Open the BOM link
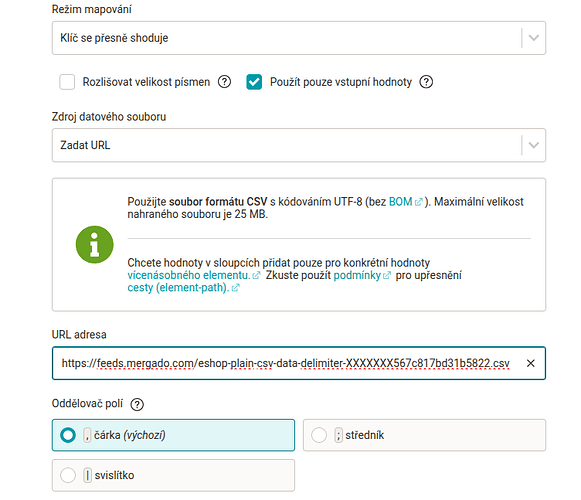The width and height of the screenshot is (581, 500). pyautogui.click(x=400, y=202)
